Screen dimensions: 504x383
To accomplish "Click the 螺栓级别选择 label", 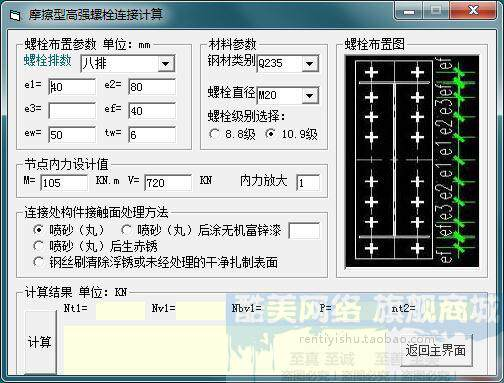I will click(247, 116).
